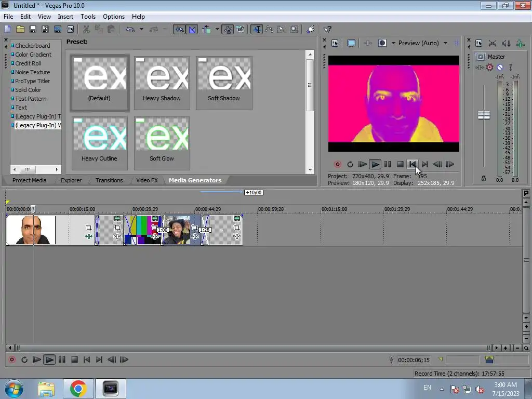Select the Normal Edit tool
The image size is (532, 399).
click(257, 29)
